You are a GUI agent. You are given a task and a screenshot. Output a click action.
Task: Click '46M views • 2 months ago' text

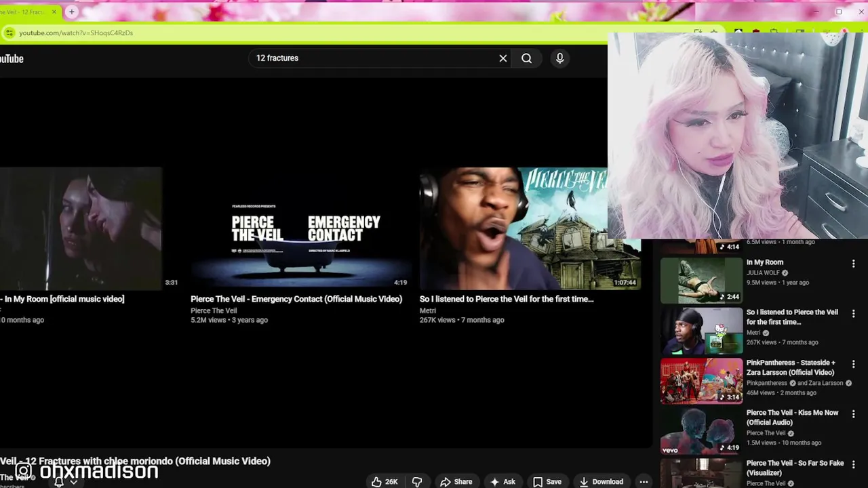coord(781,392)
